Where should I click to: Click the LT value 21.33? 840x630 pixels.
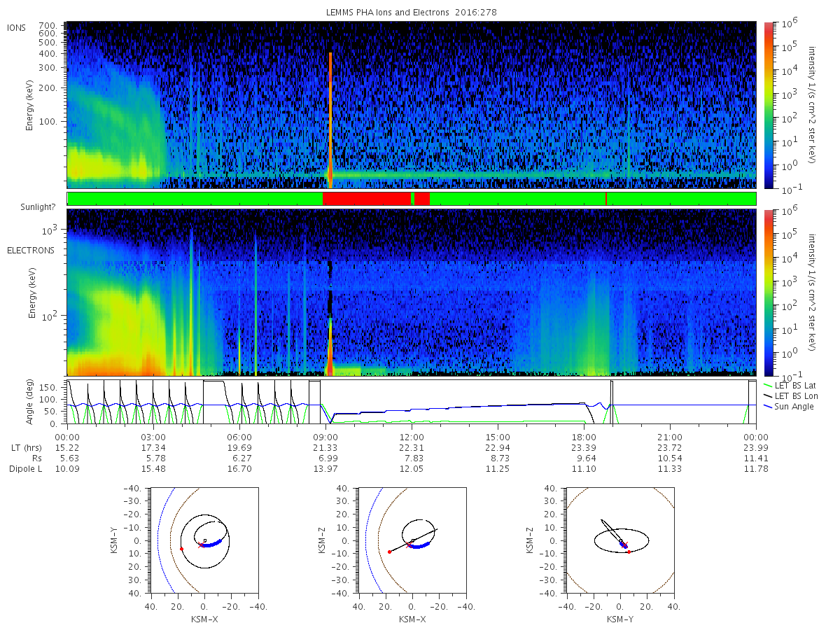(x=325, y=448)
